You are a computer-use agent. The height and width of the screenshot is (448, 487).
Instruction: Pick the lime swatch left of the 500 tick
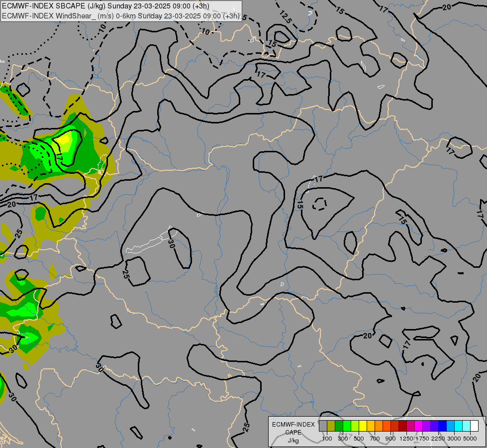[355, 426]
